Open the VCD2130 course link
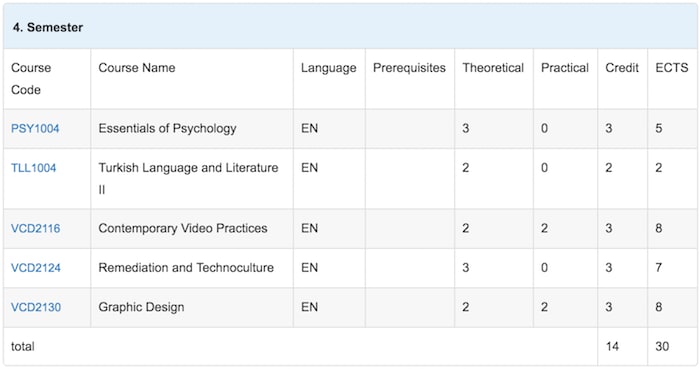 click(x=36, y=307)
